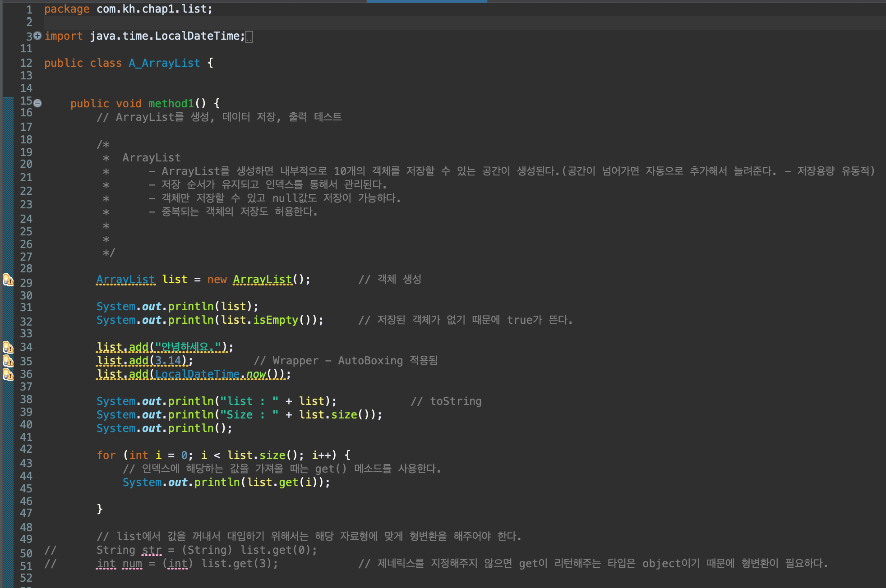Expand the folded import section
This screenshot has height=588, width=886.
pyautogui.click(x=37, y=36)
